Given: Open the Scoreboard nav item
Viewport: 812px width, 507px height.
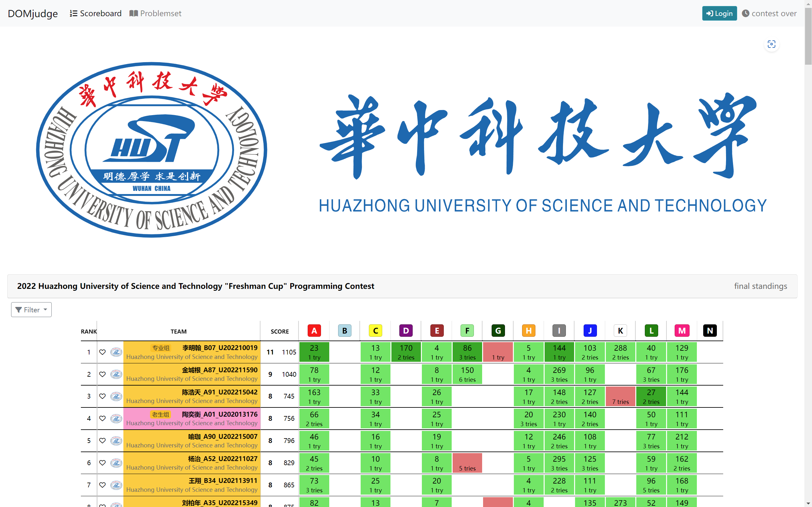Looking at the screenshot, I should click(x=95, y=13).
